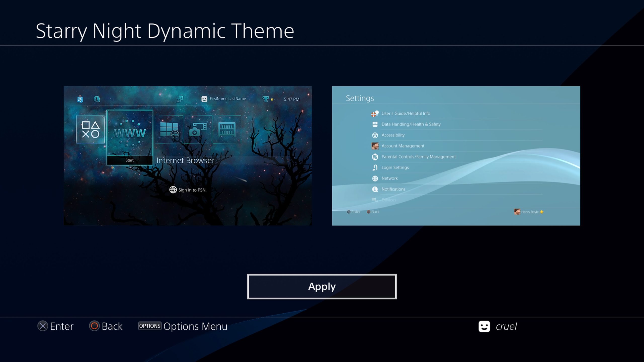Screen dimensions: 644x362
Task: Click the info notifications icon in preview
Action: point(97,99)
